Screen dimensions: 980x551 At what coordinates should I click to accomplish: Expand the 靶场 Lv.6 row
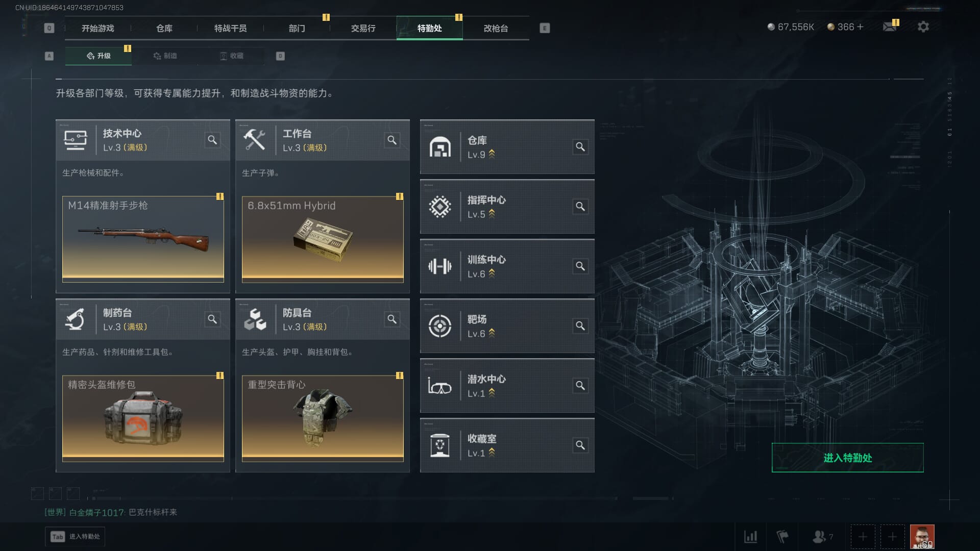coord(507,326)
